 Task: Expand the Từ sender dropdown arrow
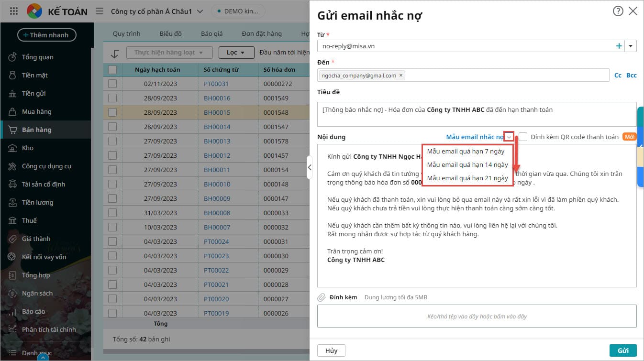coord(630,46)
